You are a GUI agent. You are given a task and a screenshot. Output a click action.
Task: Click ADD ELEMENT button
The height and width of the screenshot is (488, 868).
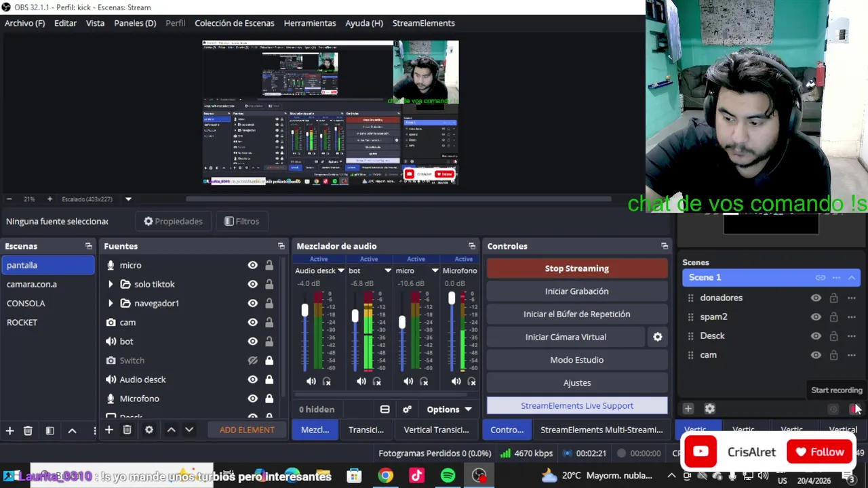pyautogui.click(x=247, y=430)
